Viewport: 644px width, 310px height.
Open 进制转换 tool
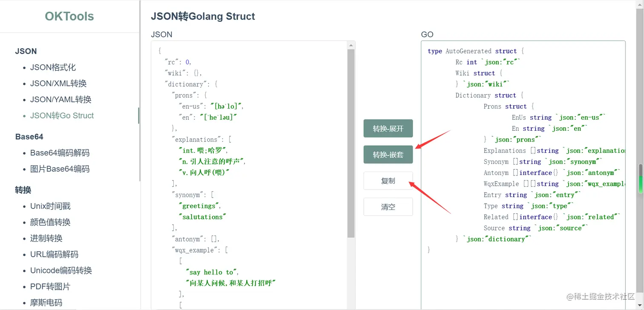pos(46,238)
